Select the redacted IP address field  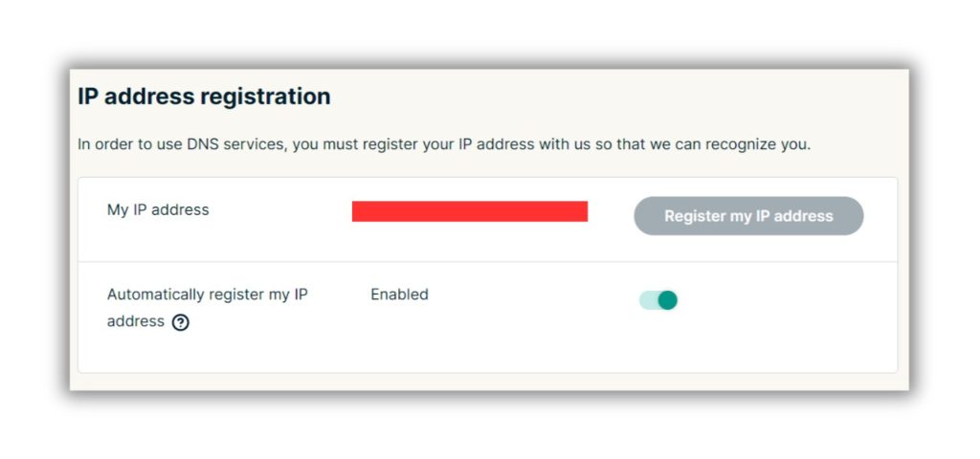click(469, 211)
